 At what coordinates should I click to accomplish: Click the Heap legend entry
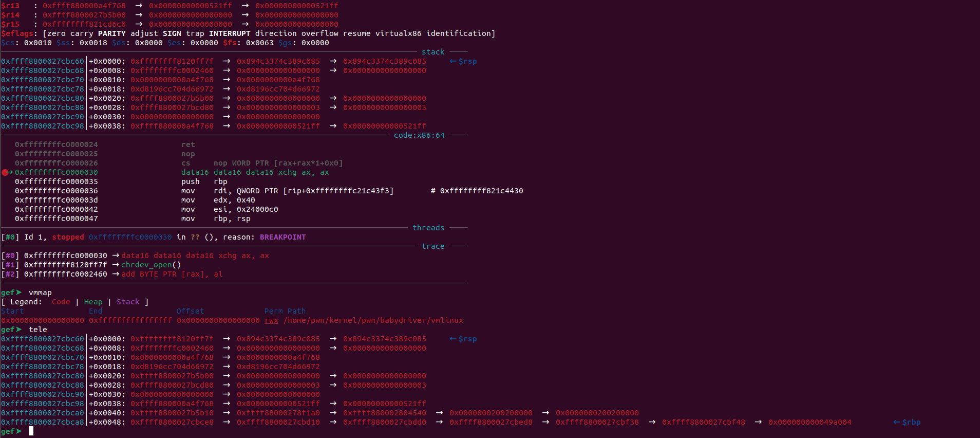[93, 302]
